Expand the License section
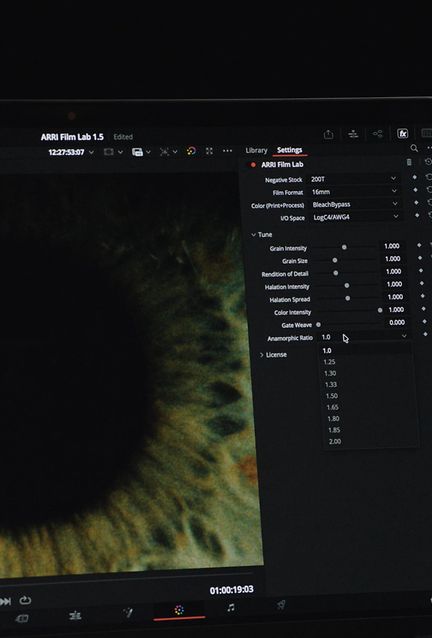 click(262, 355)
